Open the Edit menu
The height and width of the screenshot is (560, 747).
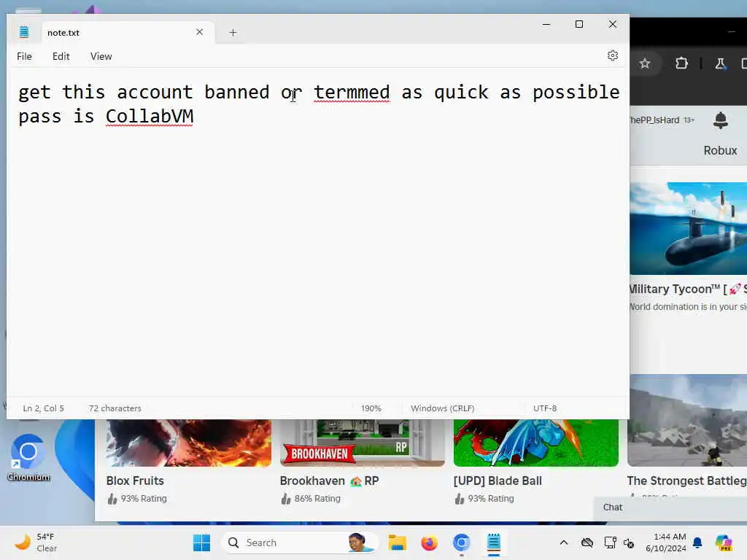pyautogui.click(x=61, y=56)
